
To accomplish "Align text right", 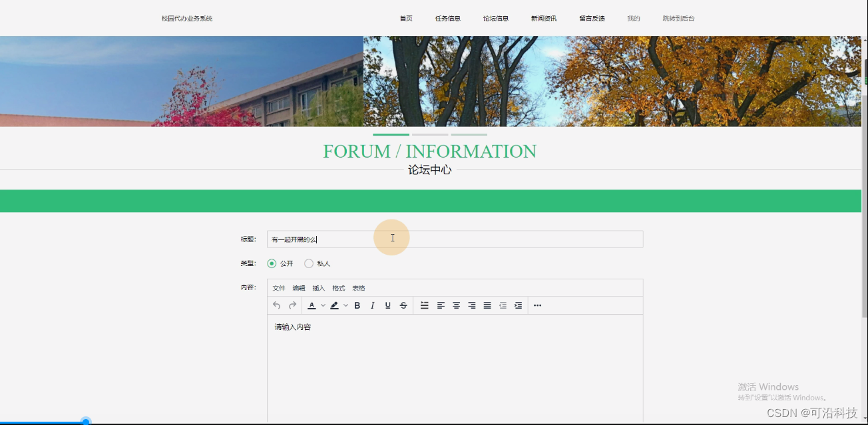I will (472, 305).
